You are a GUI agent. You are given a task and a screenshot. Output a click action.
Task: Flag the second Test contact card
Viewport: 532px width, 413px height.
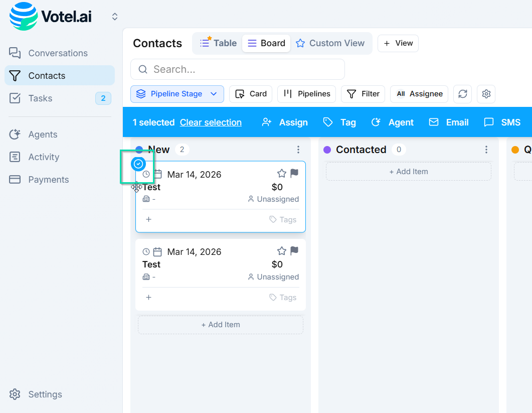[294, 251]
